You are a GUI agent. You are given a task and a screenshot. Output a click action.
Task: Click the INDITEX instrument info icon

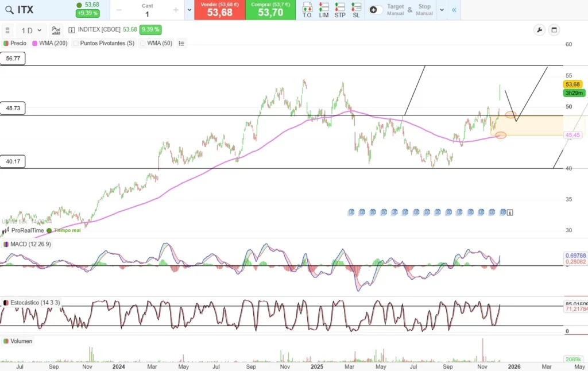pyautogui.click(x=72, y=30)
